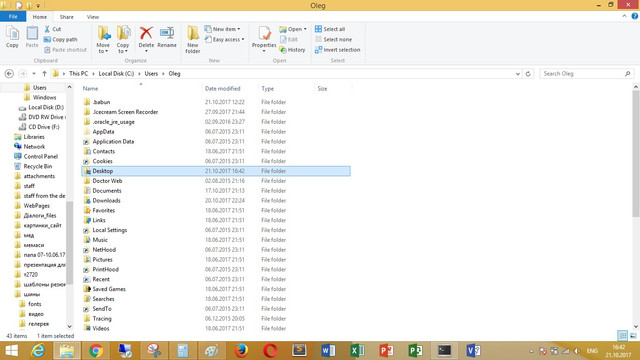Viewport: 640px width, 360px height.
Task: Click Users in the address bar
Action: [x=151, y=73]
